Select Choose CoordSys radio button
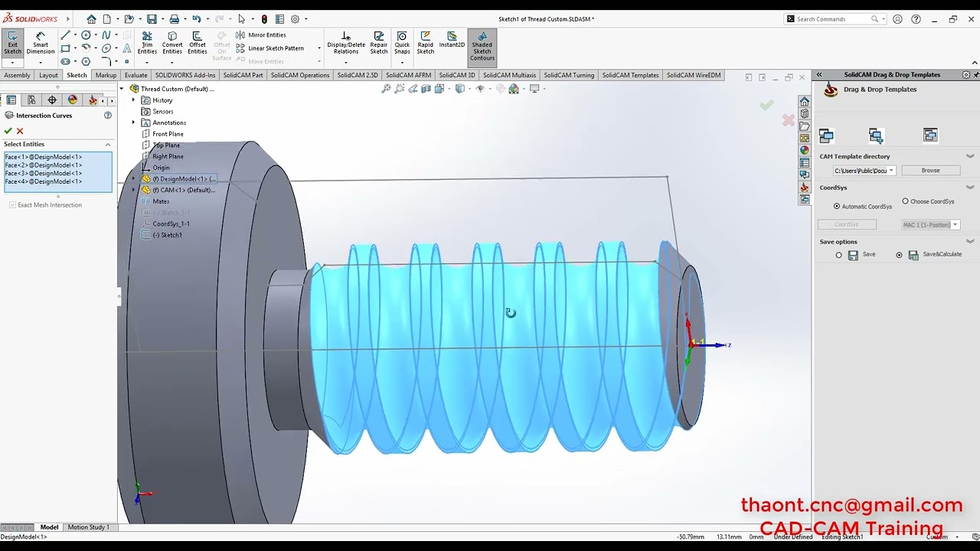 click(905, 201)
